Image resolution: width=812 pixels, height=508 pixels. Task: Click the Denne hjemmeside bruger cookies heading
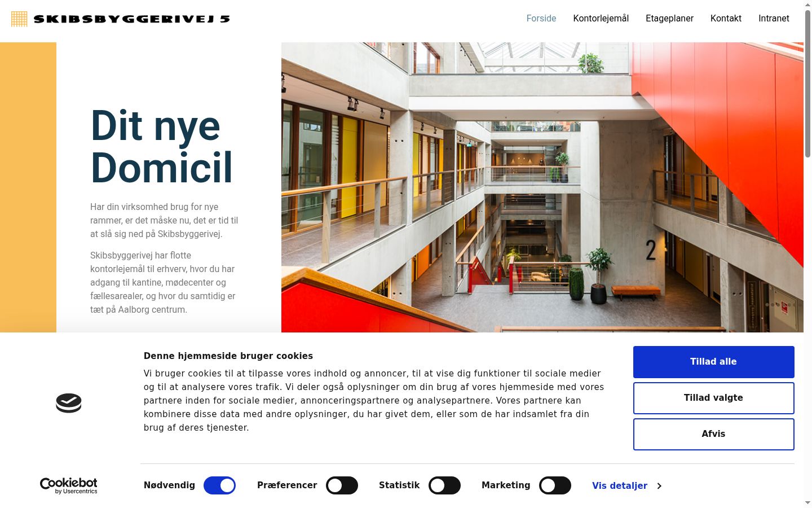pos(228,356)
